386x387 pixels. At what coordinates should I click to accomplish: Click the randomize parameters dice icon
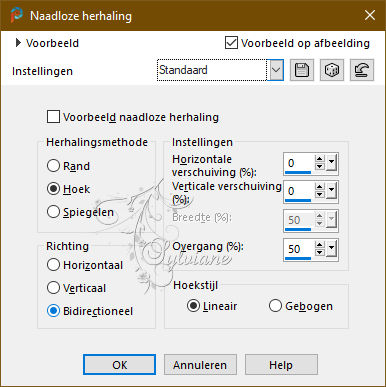(332, 70)
